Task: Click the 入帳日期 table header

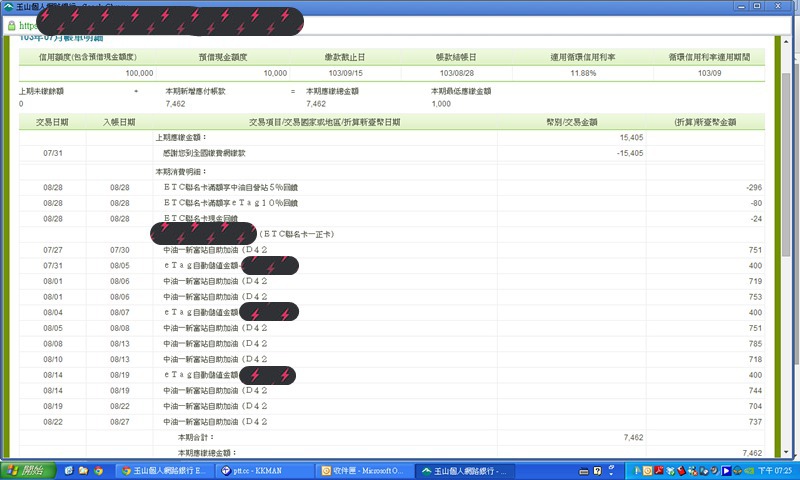Action: [119, 122]
